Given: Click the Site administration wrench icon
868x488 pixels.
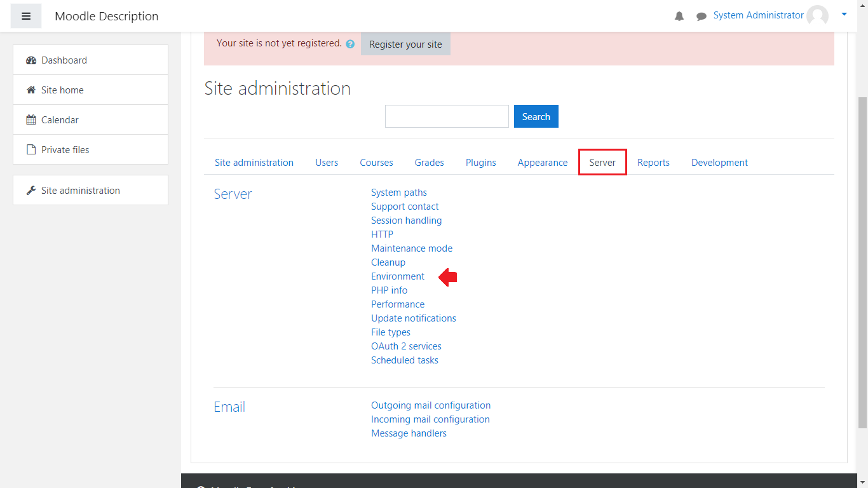Looking at the screenshot, I should click(31, 191).
